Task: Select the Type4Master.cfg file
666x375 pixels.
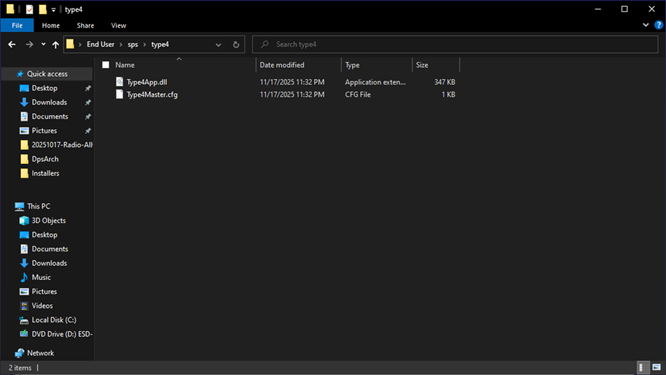Action: [152, 94]
